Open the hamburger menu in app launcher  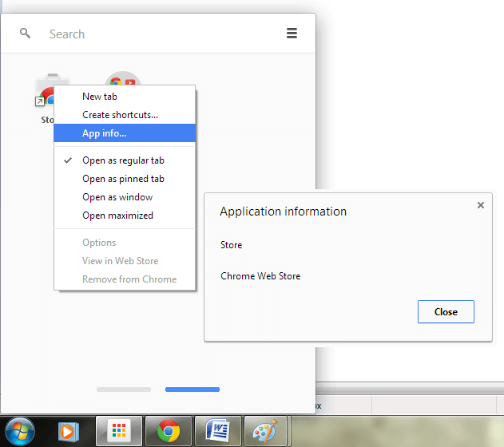(292, 34)
